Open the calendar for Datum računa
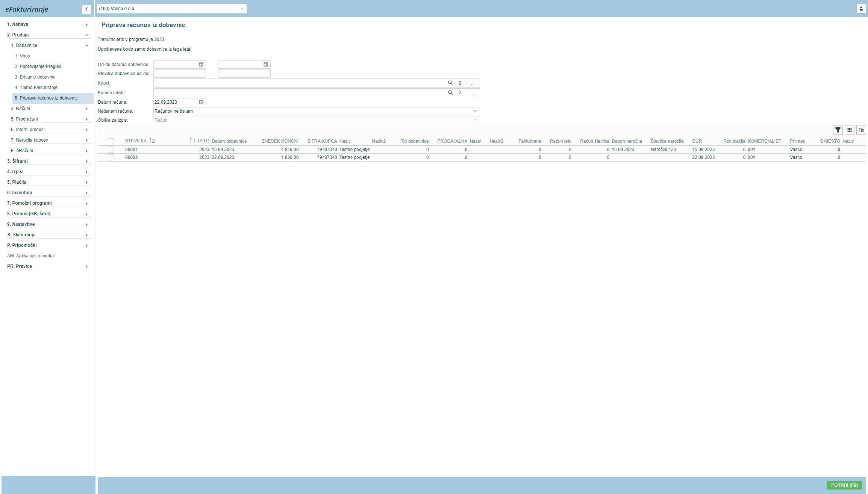Viewport: 868px width, 494px height. 201,102
